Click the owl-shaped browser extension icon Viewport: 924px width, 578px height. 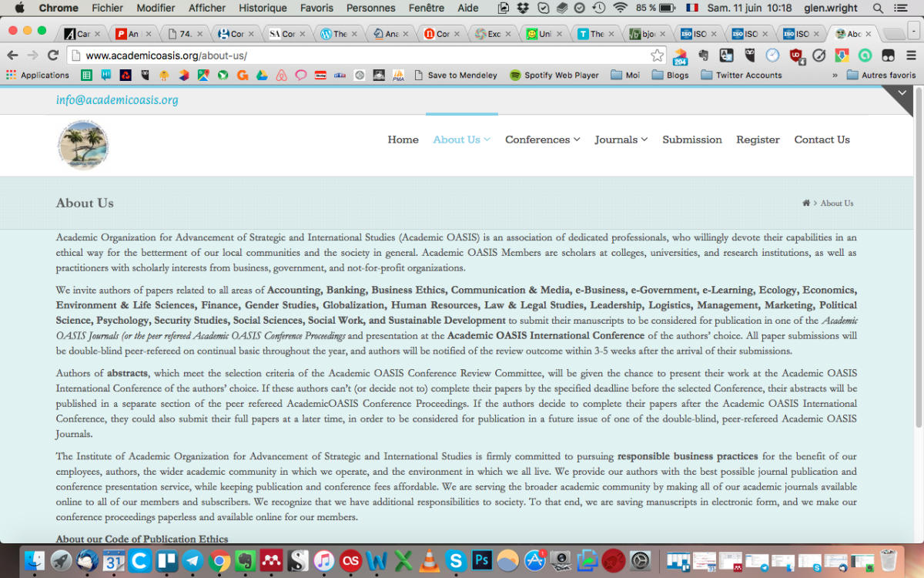(x=750, y=55)
